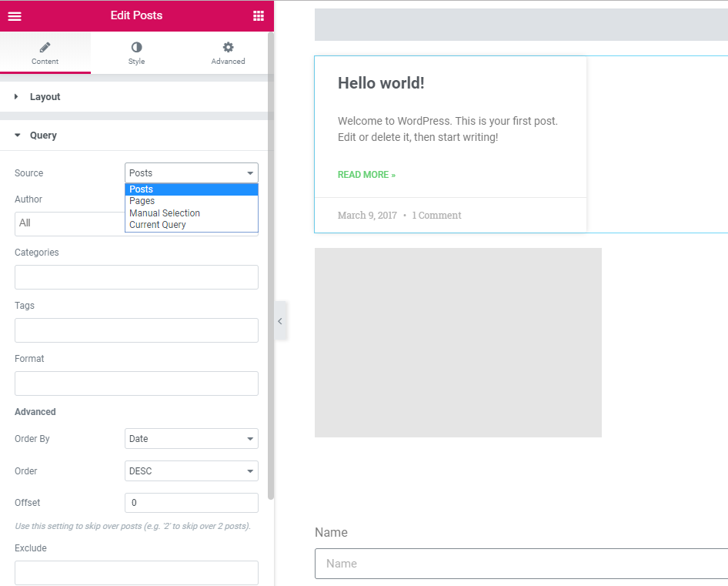Open the Order By dropdown
Viewport: 728px width, 586px height.
[x=191, y=439]
